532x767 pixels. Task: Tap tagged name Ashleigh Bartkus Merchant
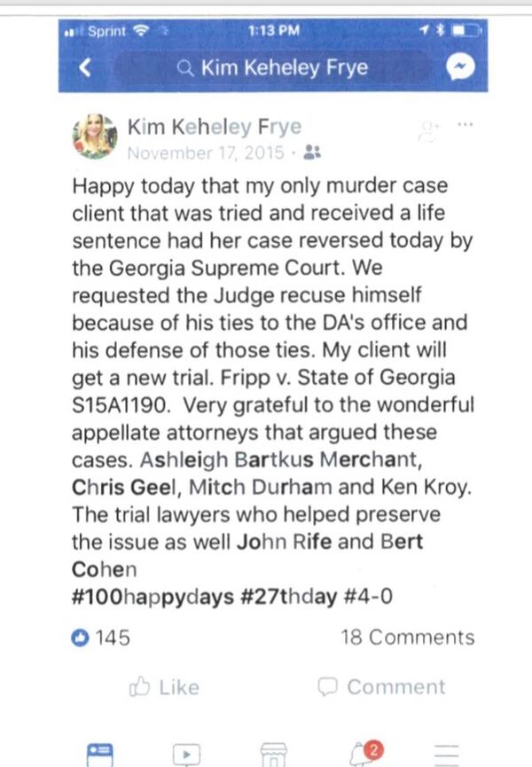281,460
